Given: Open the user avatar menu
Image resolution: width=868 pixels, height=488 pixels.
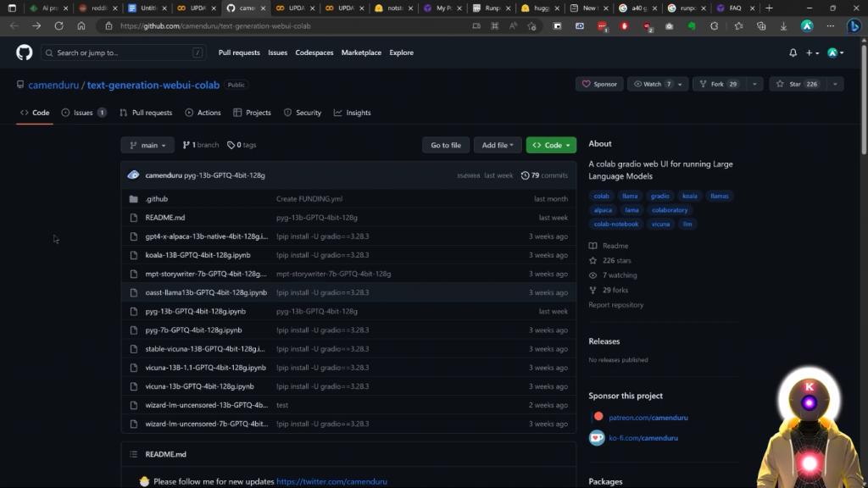Looking at the screenshot, I should [835, 53].
